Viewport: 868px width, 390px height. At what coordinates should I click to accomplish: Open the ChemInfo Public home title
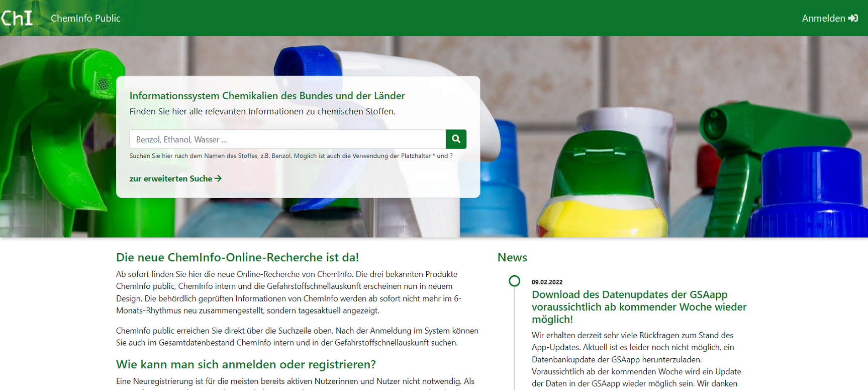(85, 18)
